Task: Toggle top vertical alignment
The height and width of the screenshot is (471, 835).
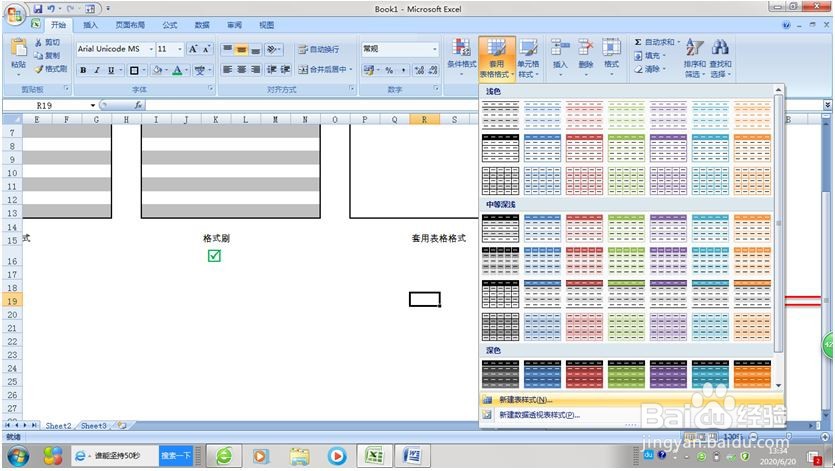Action: click(x=227, y=50)
